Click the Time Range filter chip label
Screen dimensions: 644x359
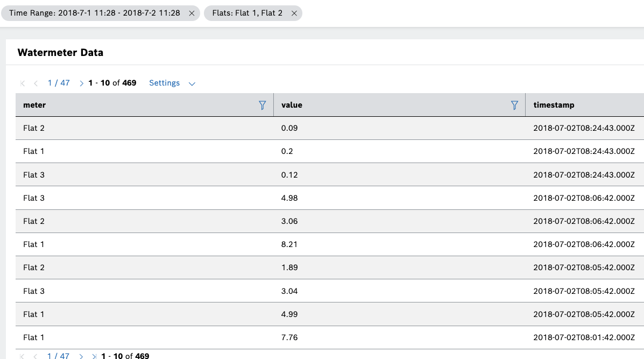pyautogui.click(x=95, y=13)
